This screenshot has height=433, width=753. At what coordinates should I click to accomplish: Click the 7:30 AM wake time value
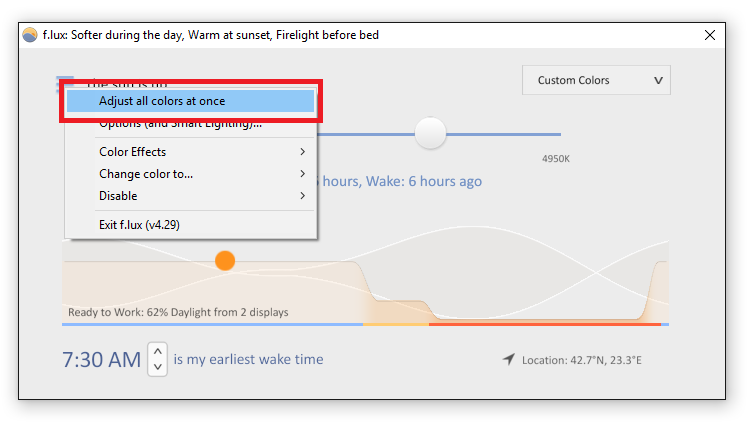[x=102, y=360]
